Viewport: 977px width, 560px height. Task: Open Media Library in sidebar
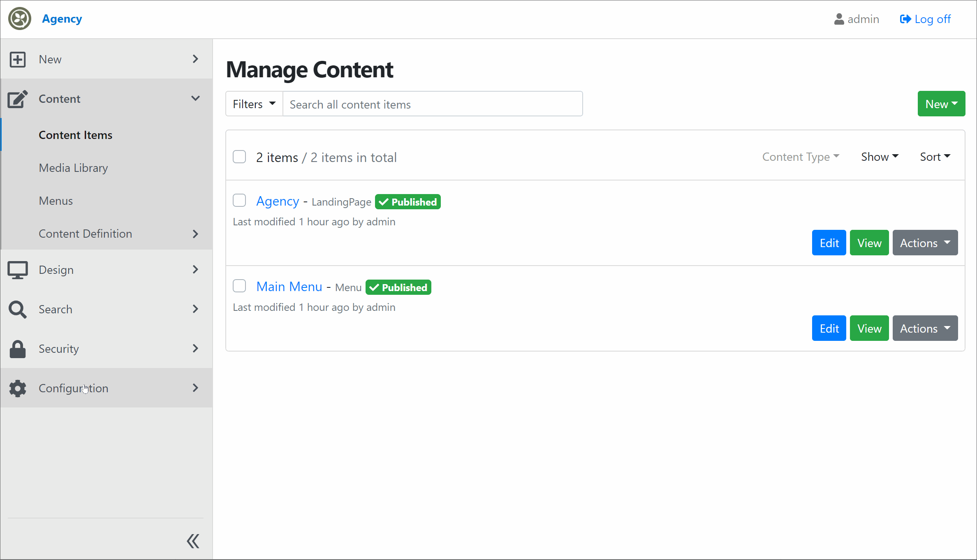pyautogui.click(x=73, y=168)
